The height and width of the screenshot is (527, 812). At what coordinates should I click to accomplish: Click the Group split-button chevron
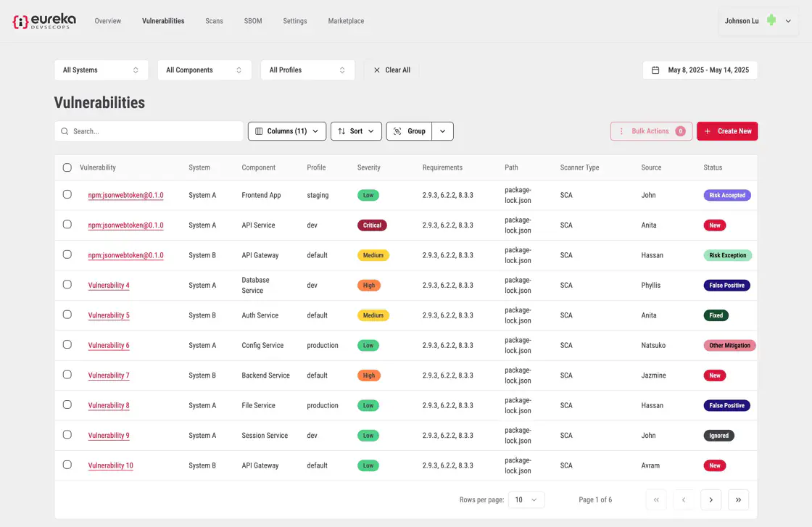442,131
